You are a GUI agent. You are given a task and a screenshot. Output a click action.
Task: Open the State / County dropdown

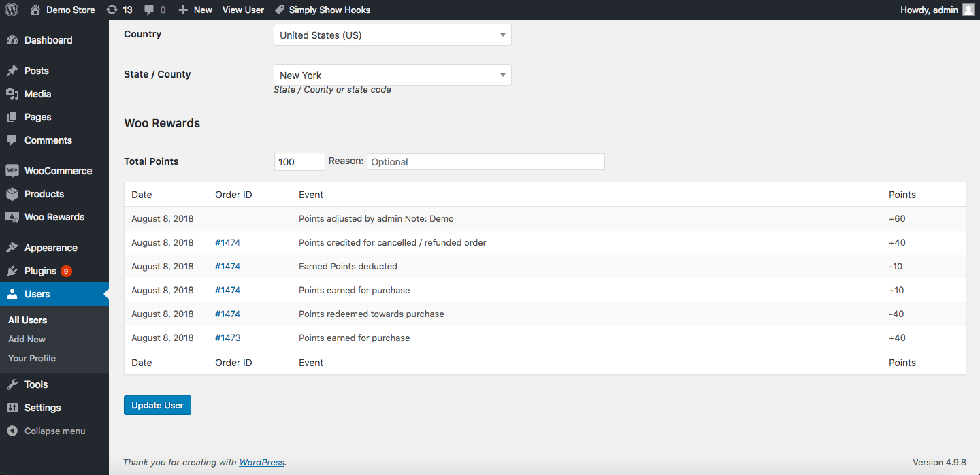[x=392, y=75]
